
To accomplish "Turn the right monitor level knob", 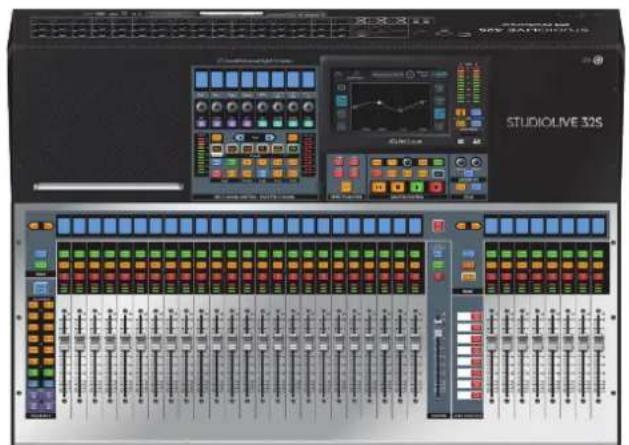I will click(476, 162).
